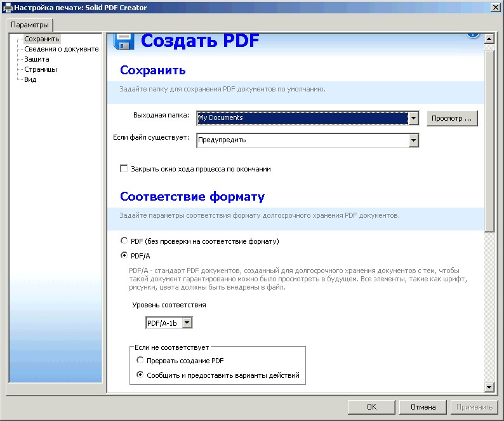
Task: Click the vertical scrollbar thumb
Action: click(489, 141)
